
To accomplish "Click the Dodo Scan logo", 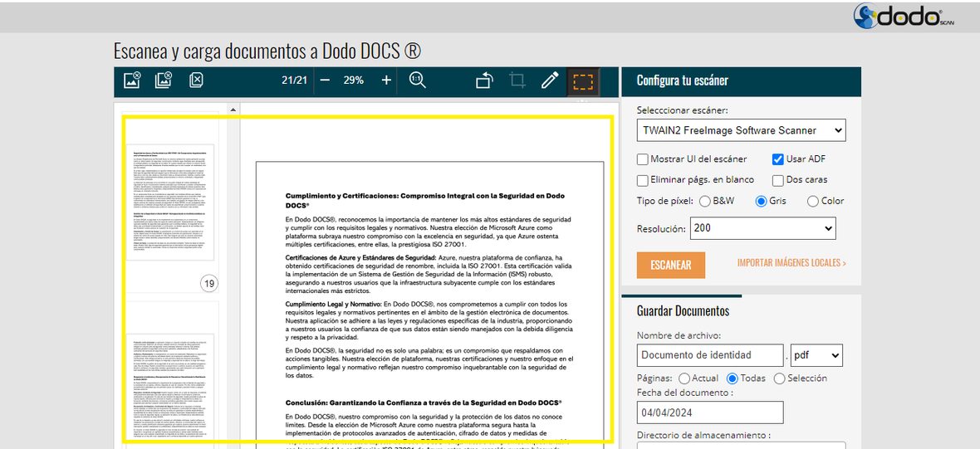I will [x=904, y=17].
